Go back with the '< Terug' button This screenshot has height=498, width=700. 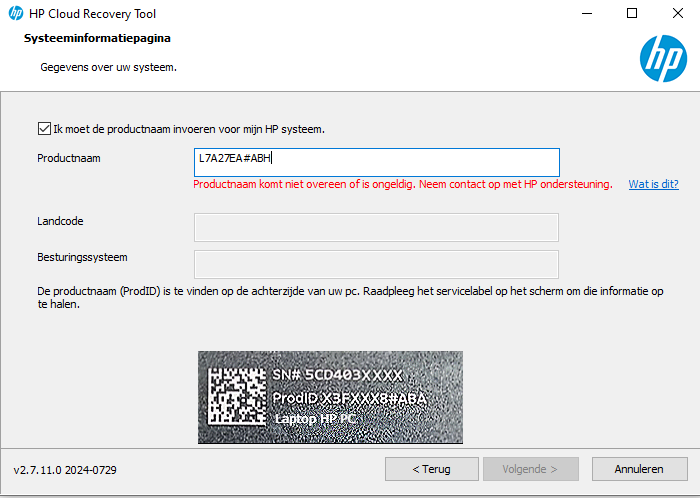[432, 469]
